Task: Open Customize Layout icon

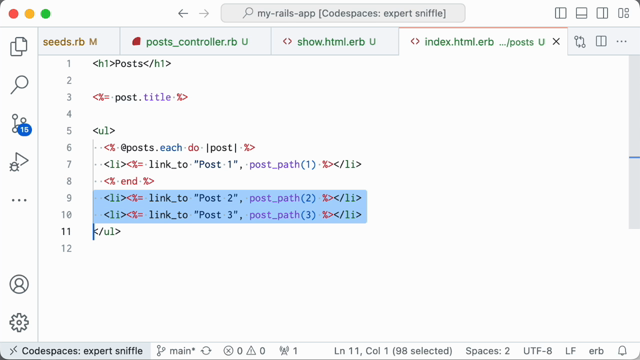Action: (623, 13)
